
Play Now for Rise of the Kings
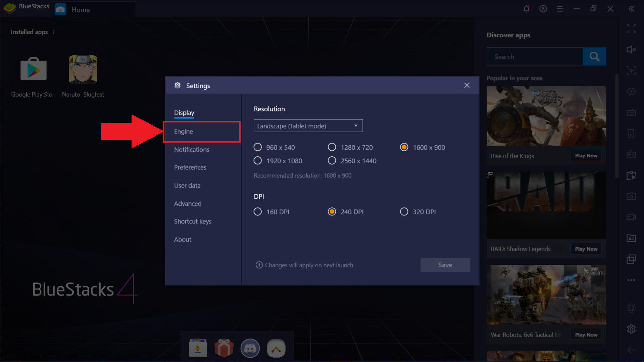[586, 156]
